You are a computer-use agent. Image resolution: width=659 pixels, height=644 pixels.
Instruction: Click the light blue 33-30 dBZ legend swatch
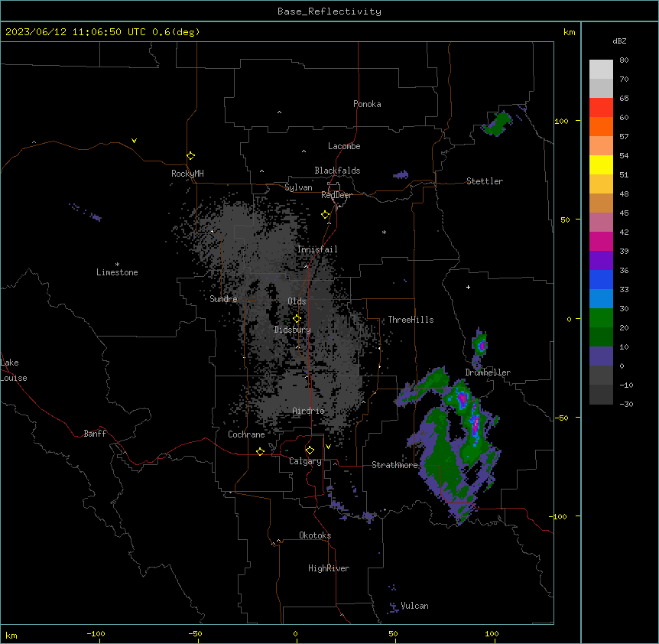coord(601,299)
